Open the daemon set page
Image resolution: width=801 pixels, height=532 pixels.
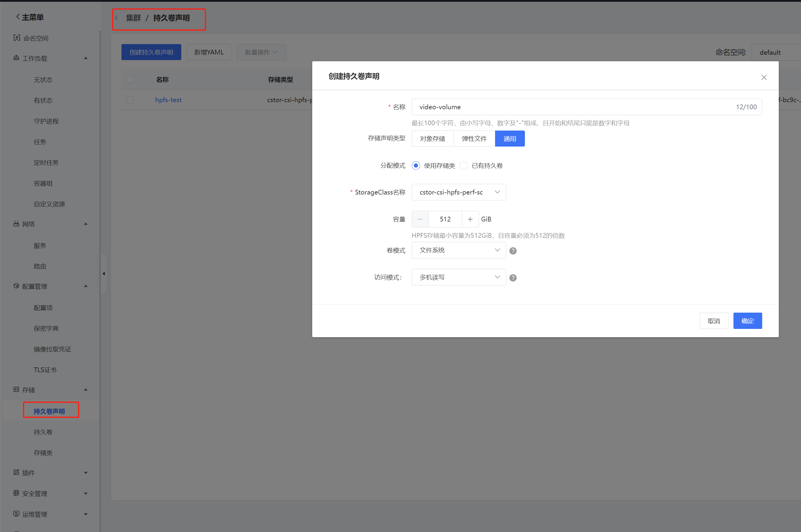pos(46,121)
